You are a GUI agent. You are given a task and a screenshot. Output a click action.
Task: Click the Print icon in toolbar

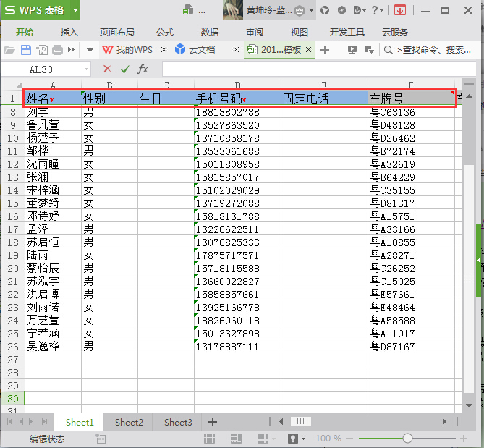59,50
